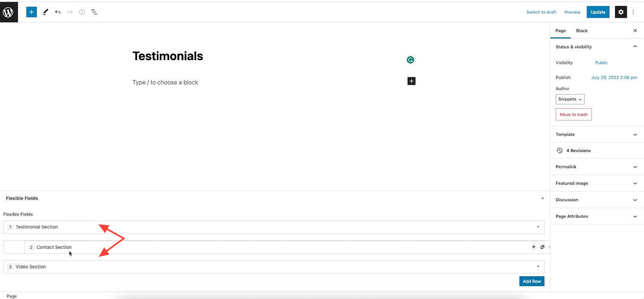Click the Redo arrow icon
The height and width of the screenshot is (299, 644).
click(x=70, y=12)
